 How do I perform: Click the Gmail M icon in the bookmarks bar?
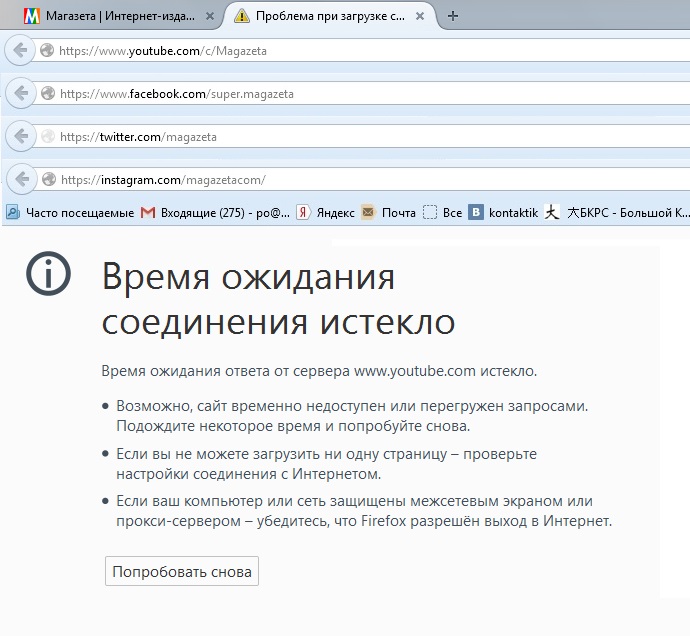(148, 213)
